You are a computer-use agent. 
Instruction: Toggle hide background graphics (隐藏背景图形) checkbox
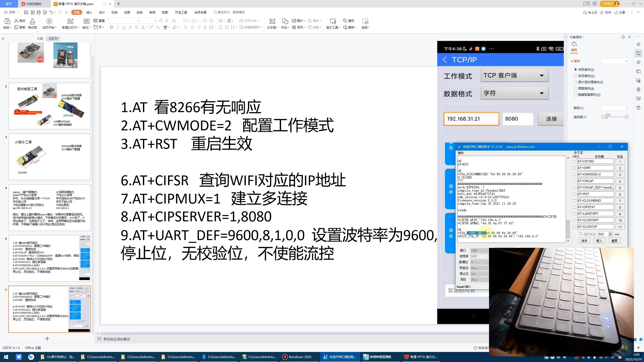click(575, 95)
